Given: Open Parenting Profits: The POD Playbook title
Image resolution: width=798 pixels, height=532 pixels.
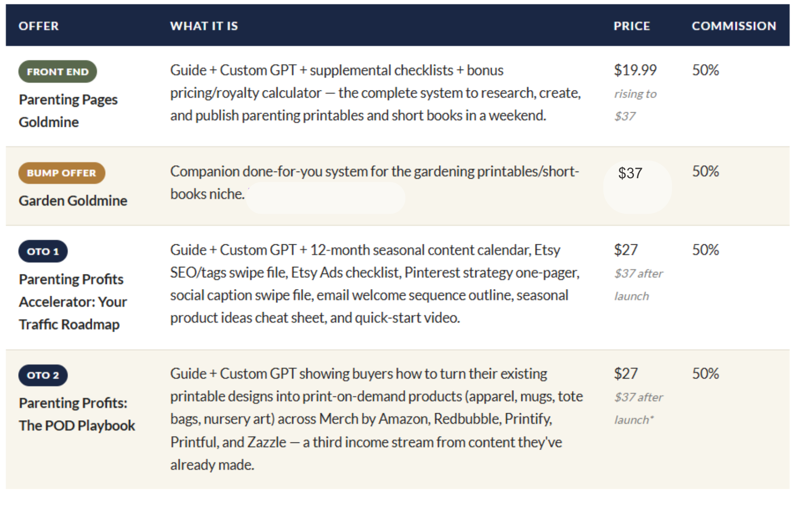Looking at the screenshot, I should point(77,414).
